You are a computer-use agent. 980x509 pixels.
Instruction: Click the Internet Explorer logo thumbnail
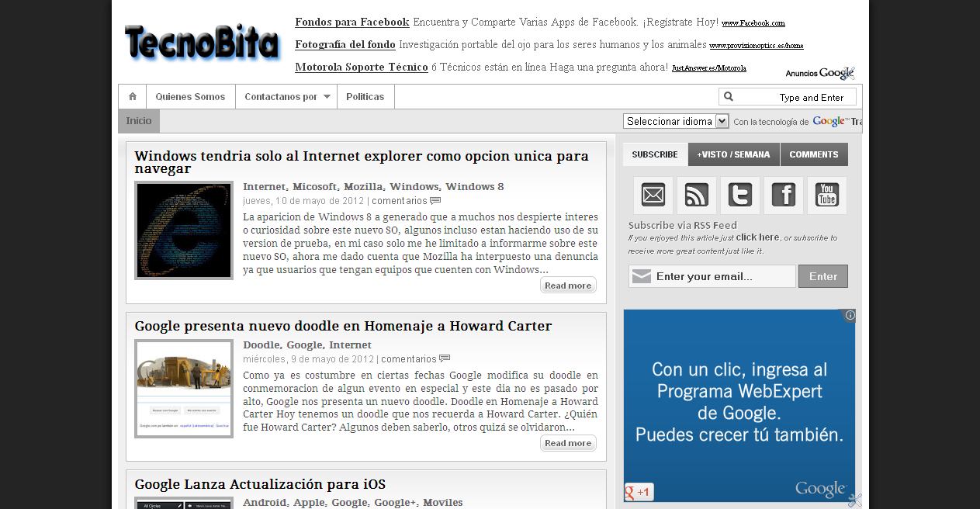click(184, 230)
